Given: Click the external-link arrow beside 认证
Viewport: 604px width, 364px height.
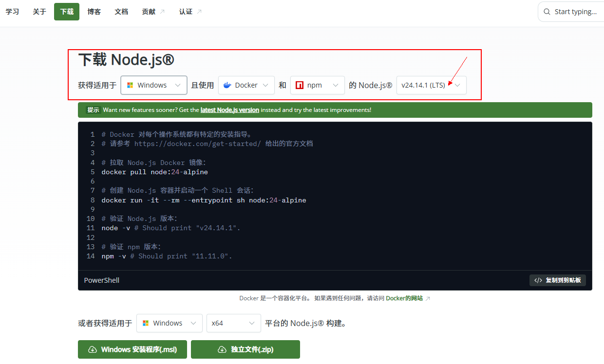Looking at the screenshot, I should coord(199,12).
